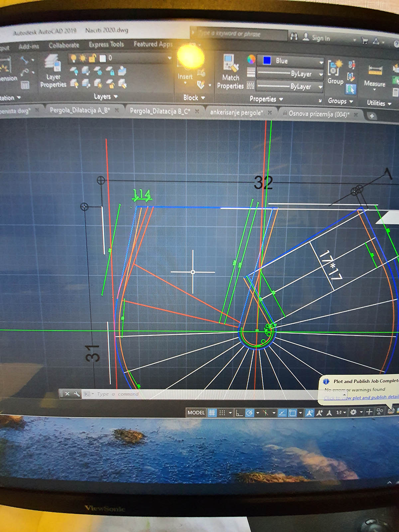Click the Turn All Layers On icon
The height and width of the screenshot is (532, 399).
point(74,83)
